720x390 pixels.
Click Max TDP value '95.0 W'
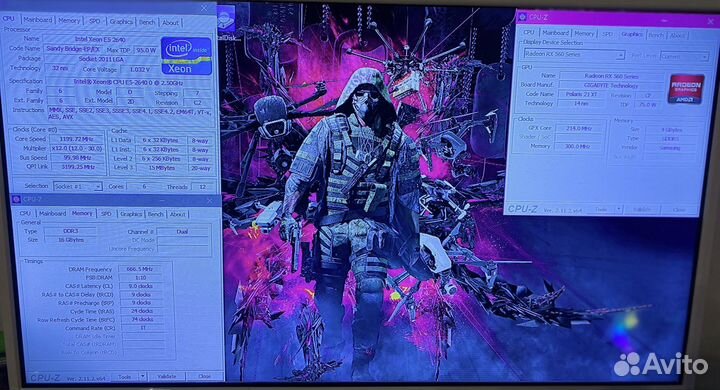coord(145,50)
